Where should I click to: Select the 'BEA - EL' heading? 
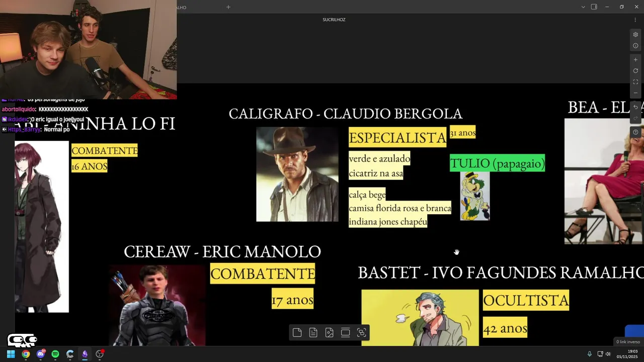[606, 107]
